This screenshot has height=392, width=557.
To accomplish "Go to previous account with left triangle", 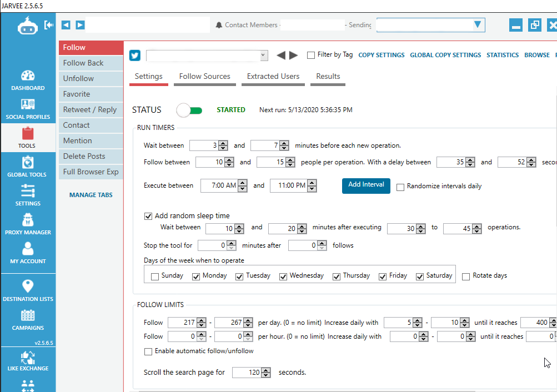I will coord(281,56).
